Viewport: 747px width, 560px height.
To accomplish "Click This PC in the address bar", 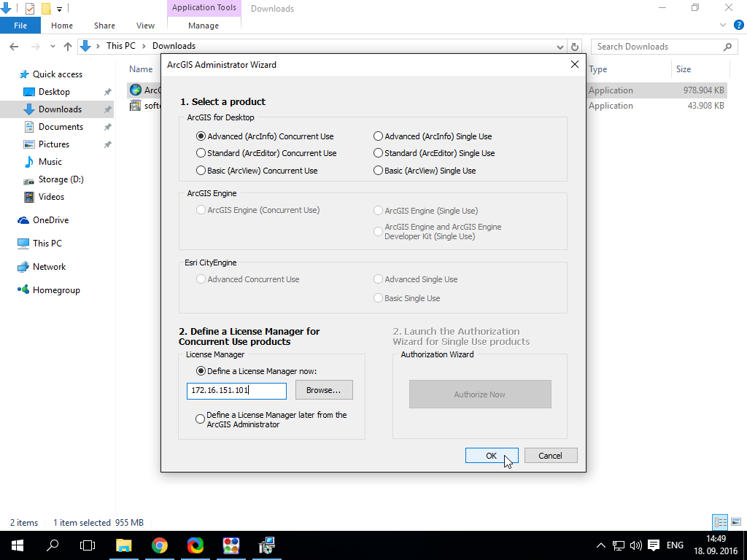I will pos(121,46).
